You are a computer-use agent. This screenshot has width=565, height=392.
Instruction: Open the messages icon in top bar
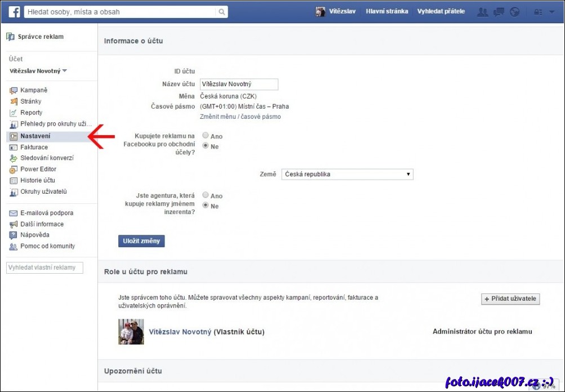pyautogui.click(x=499, y=12)
